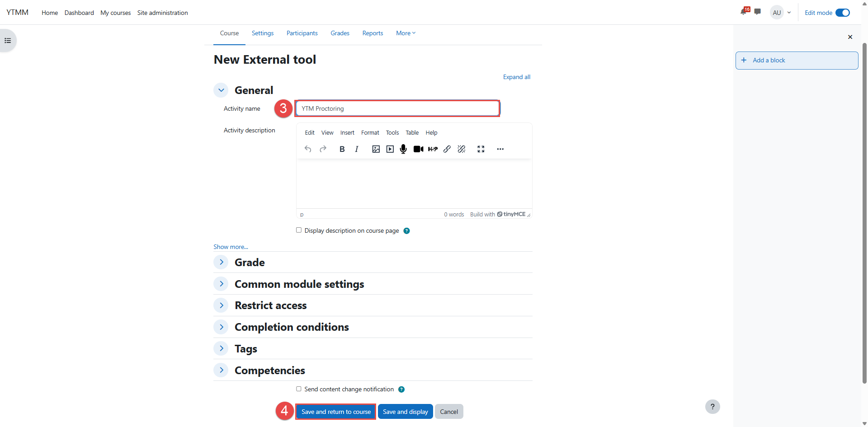Image resolution: width=868 pixels, height=427 pixels.
Task: Switch to the Settings tab
Action: coord(263,33)
